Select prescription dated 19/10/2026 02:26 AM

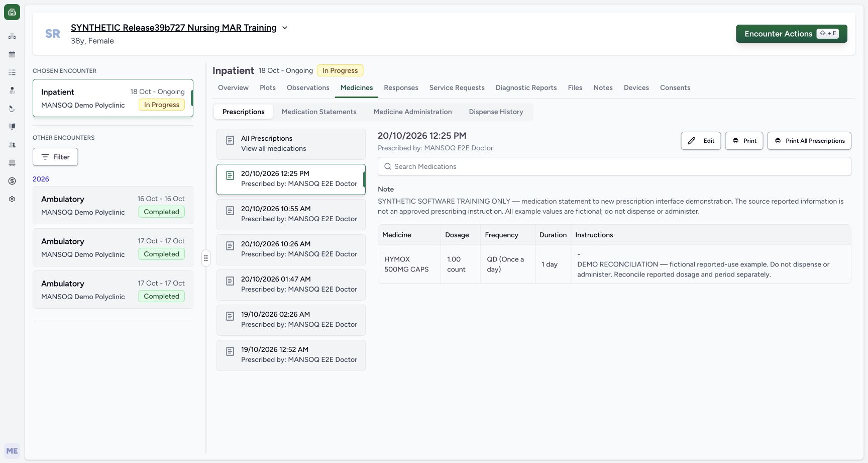click(291, 320)
